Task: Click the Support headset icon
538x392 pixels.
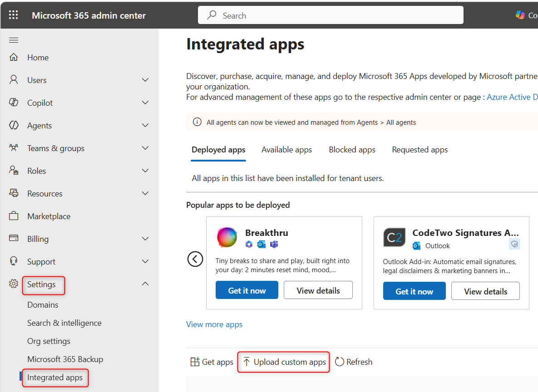Action: point(14,261)
